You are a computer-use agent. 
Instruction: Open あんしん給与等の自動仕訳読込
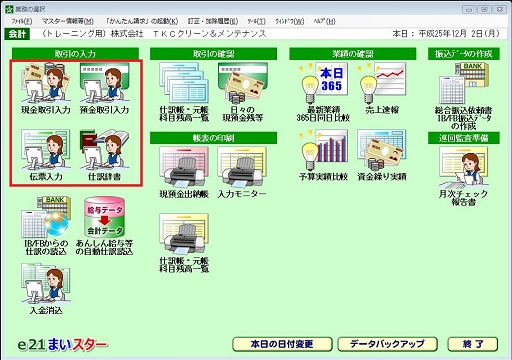pyautogui.click(x=104, y=226)
